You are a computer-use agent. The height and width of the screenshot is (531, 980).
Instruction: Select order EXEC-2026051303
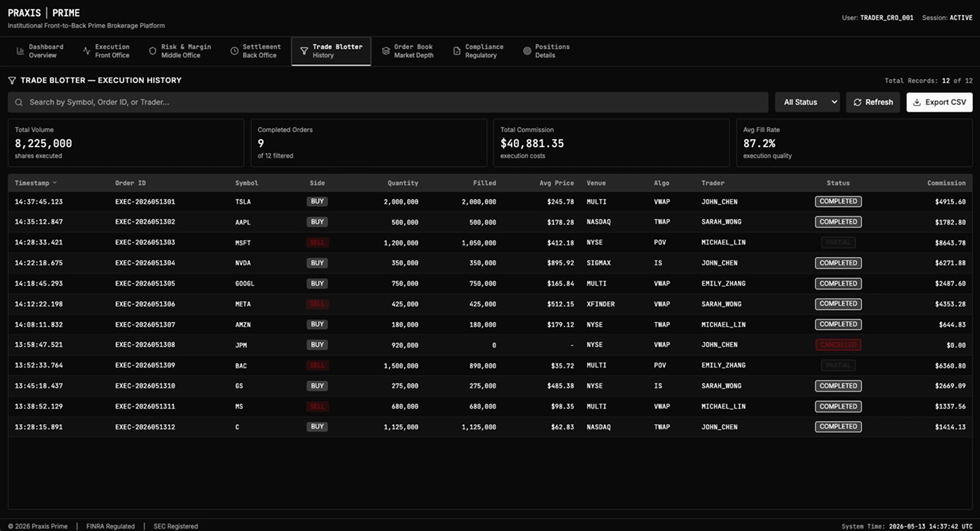pos(145,243)
